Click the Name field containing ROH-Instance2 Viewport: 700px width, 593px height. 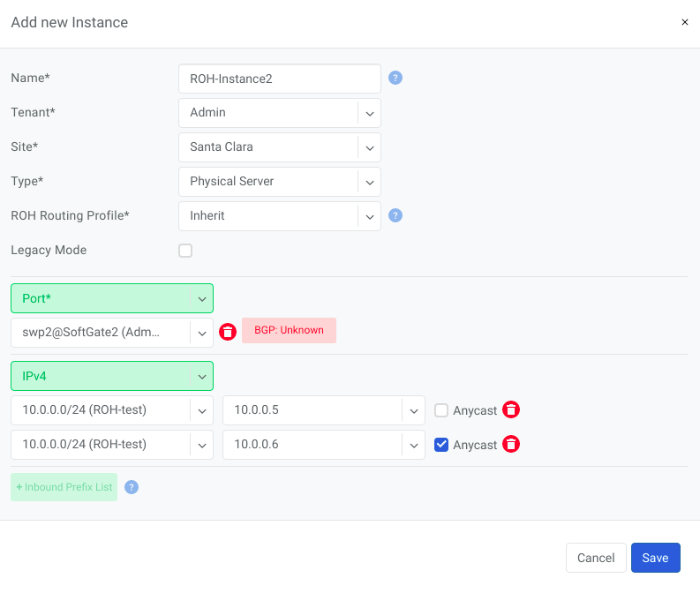(x=279, y=79)
